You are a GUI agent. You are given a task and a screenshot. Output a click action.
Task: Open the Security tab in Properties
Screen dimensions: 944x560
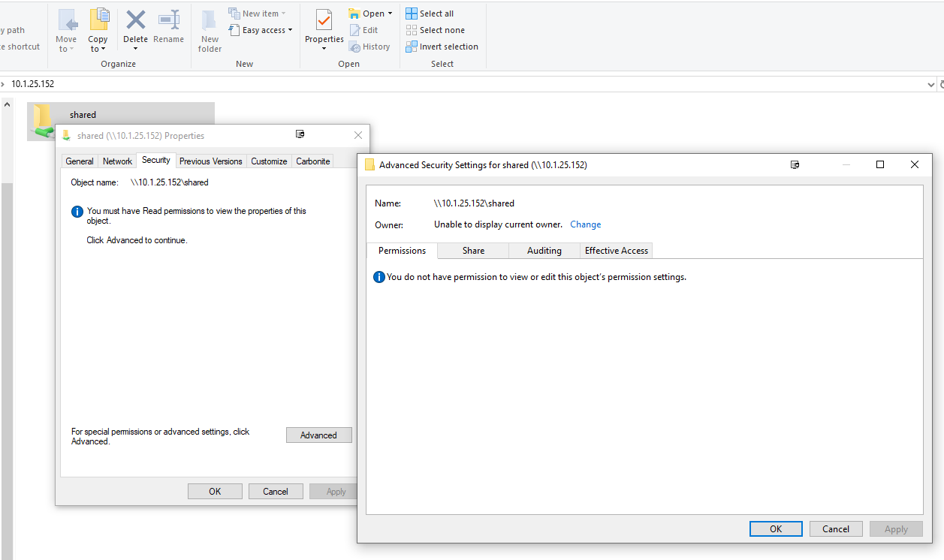(156, 160)
